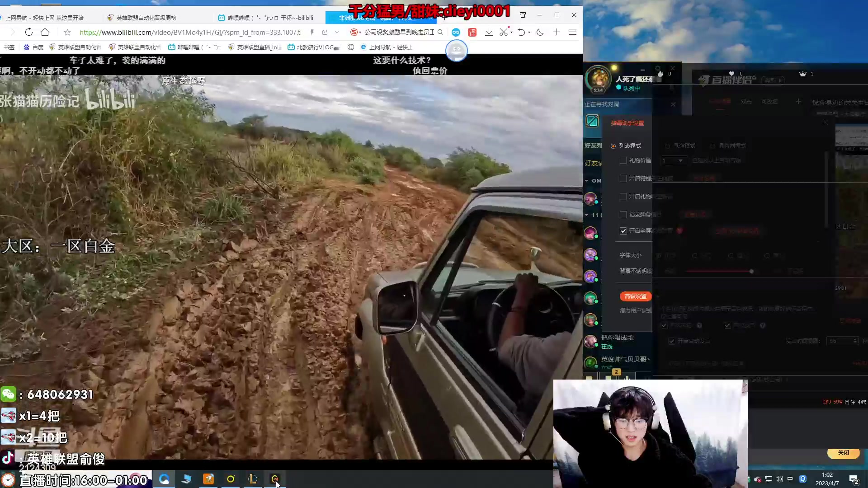Bookmark this page with the star icon
Screen dimensions: 868x488
67,32
